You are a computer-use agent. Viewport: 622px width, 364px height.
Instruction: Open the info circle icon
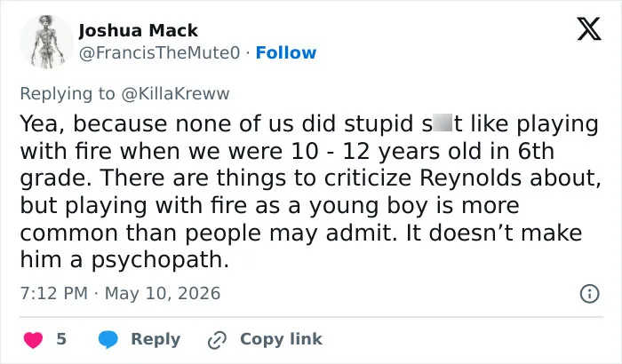[589, 294]
